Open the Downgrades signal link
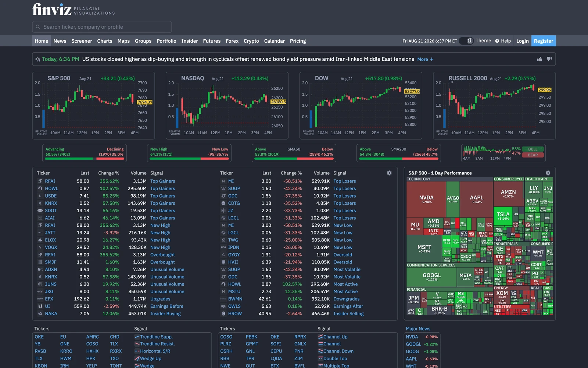 347,299
